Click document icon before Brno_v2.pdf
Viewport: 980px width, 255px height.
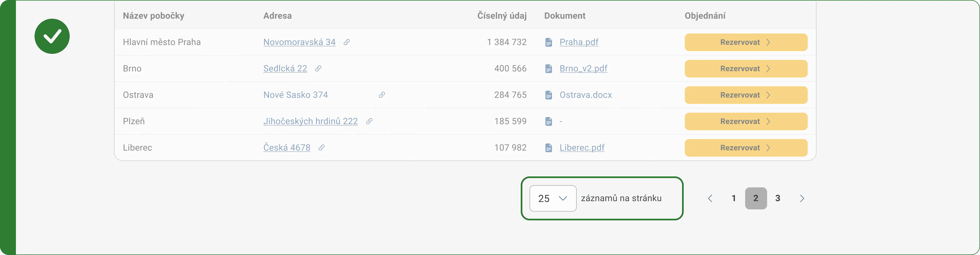click(x=548, y=69)
